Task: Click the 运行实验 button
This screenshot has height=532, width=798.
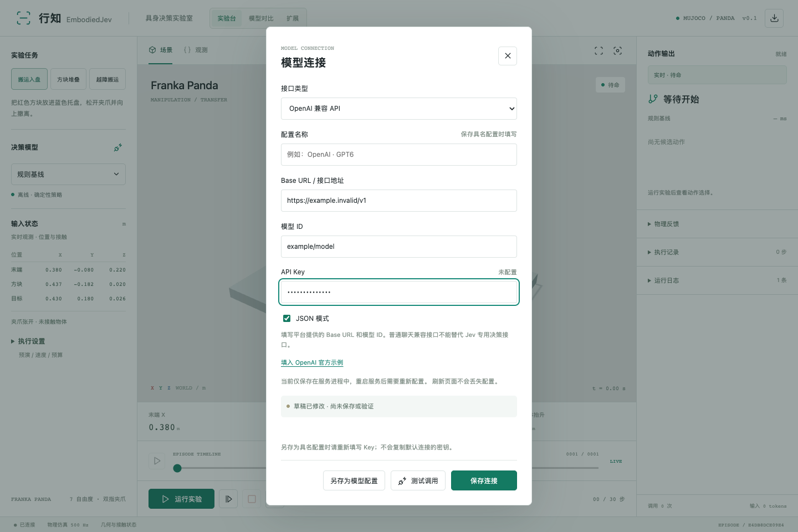Action: (x=182, y=499)
